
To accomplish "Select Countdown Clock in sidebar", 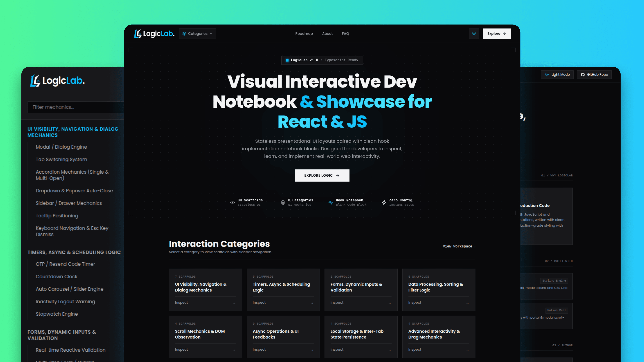I will coord(57,277).
